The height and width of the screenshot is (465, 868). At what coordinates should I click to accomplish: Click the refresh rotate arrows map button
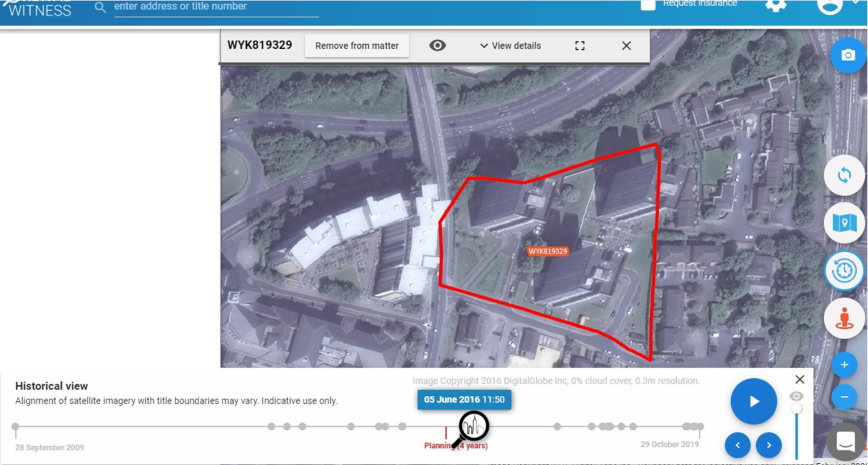coord(844,175)
